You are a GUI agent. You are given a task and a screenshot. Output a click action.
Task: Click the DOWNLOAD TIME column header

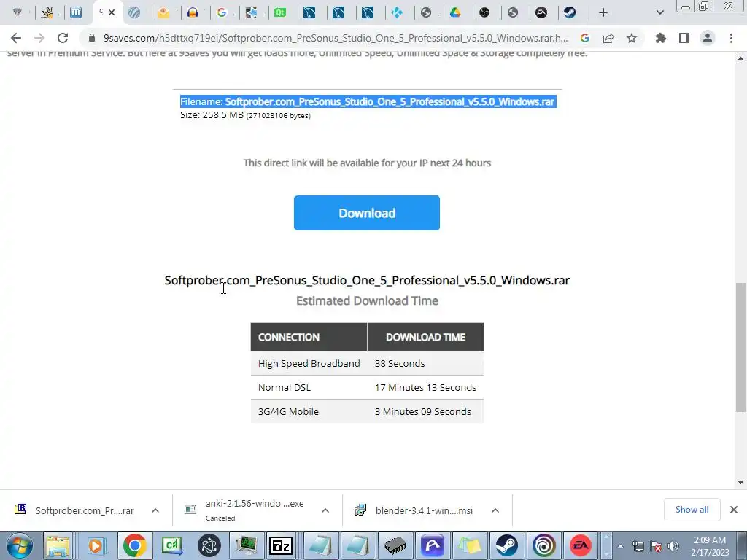(425, 337)
